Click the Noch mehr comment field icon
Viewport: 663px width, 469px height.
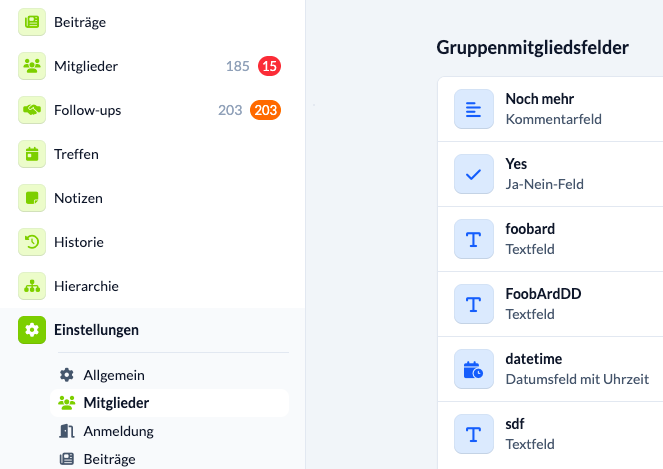474,109
